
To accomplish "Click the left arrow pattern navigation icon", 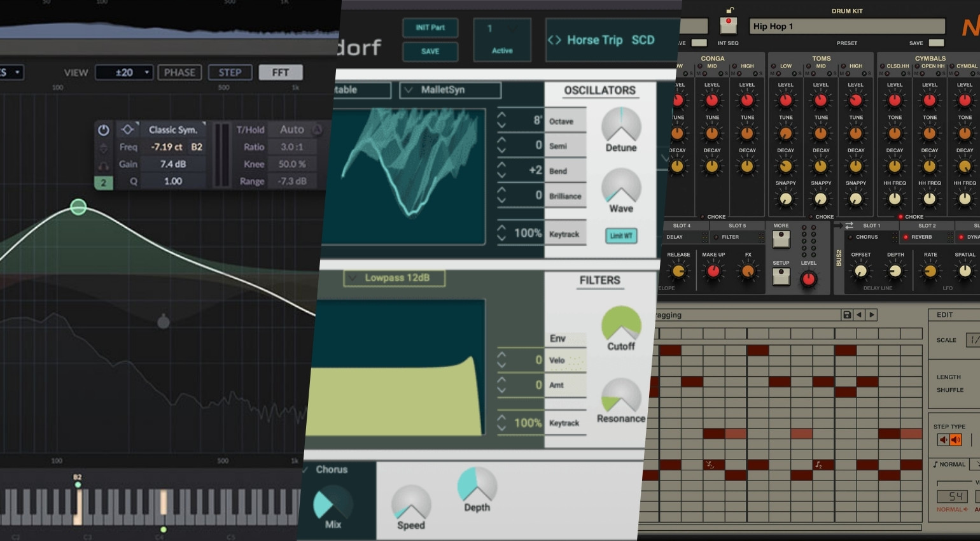I will (x=859, y=315).
